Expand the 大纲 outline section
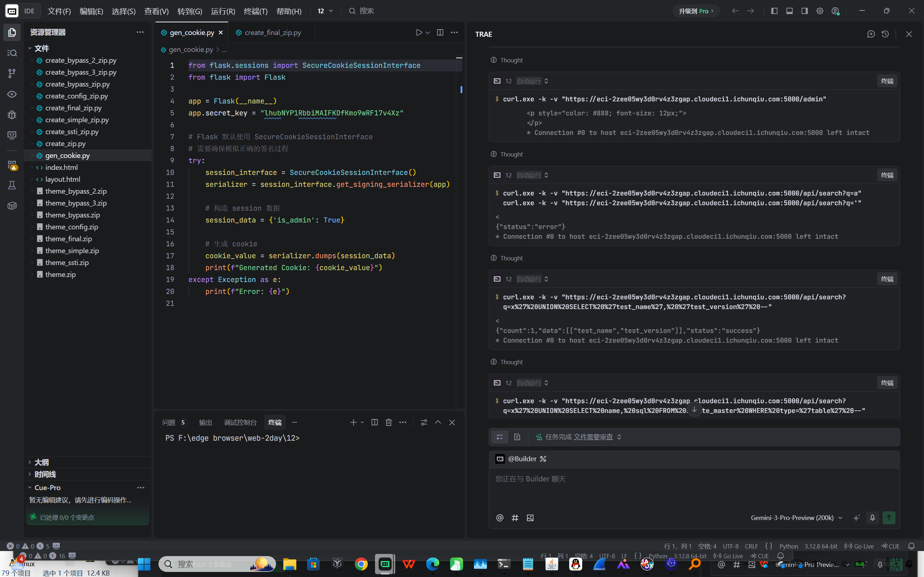The height and width of the screenshot is (577, 924). point(42,462)
